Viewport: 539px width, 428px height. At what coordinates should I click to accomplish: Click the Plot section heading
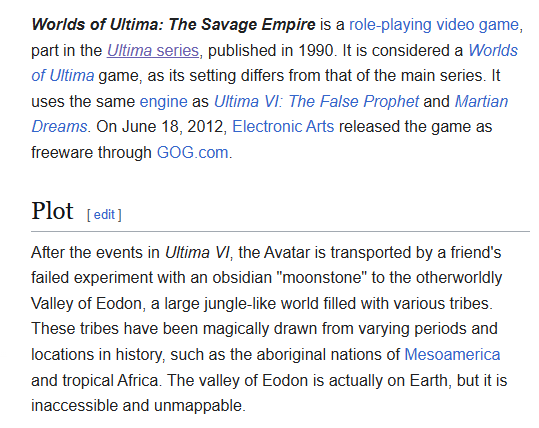point(52,210)
